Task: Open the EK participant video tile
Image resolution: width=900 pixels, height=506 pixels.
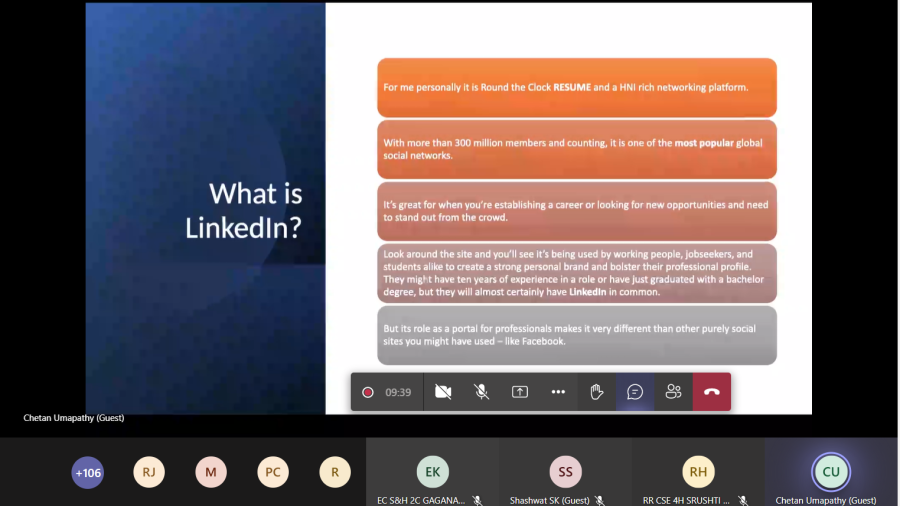Action: pyautogui.click(x=433, y=472)
